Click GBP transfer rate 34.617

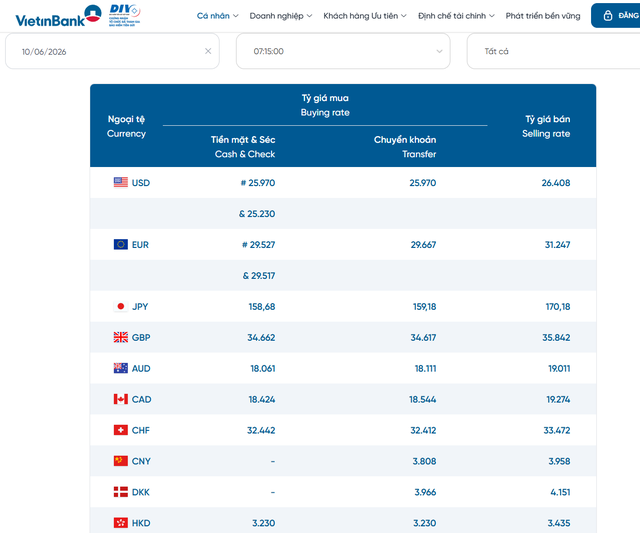[423, 338]
